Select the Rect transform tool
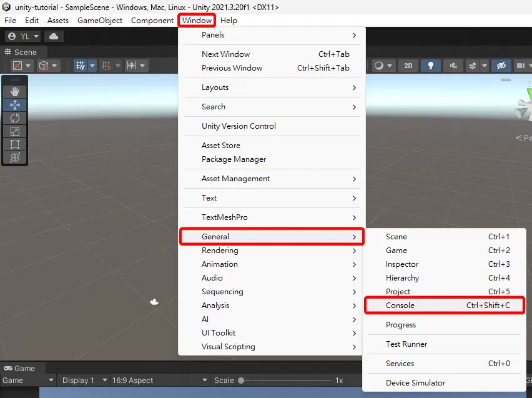The height and width of the screenshot is (398, 532). point(14,144)
